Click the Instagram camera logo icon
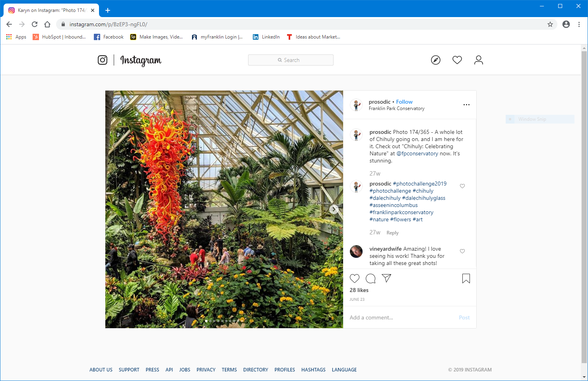Screen dimensions: 588x381 [x=103, y=60]
